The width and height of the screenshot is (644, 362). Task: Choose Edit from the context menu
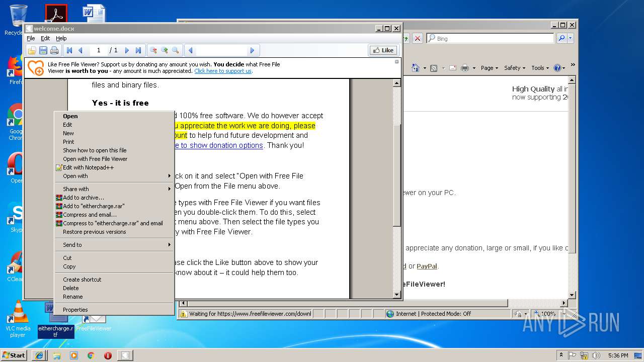pyautogui.click(x=114, y=125)
